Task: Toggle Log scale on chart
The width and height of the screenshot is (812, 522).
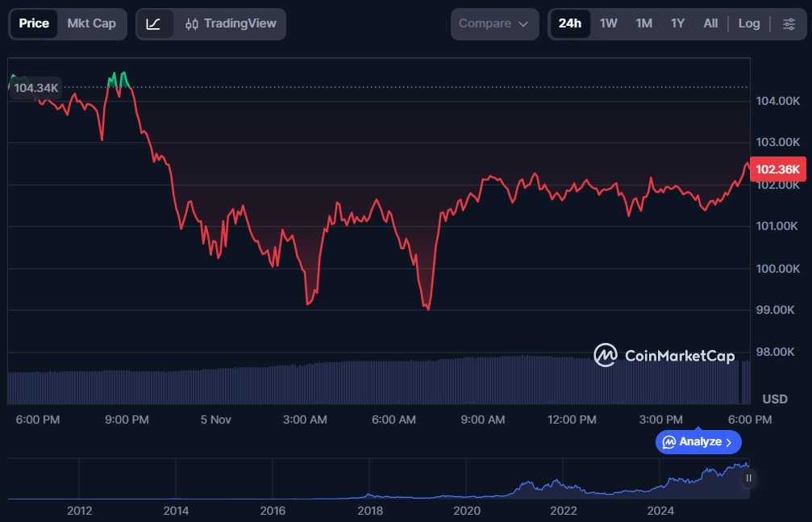Action: coord(748,24)
